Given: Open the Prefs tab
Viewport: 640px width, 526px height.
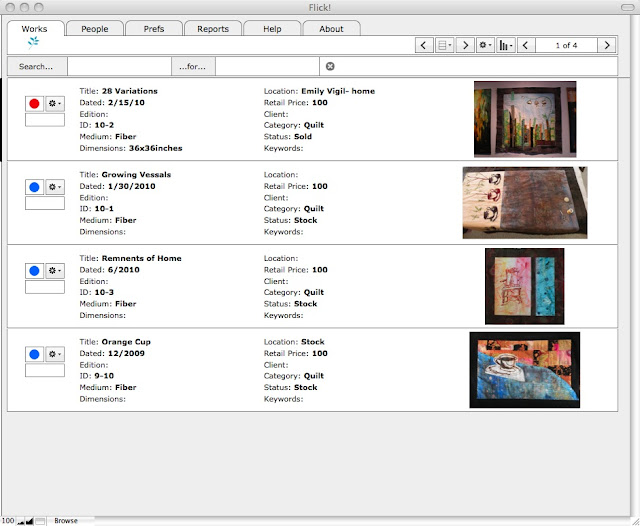Looking at the screenshot, I should [154, 29].
